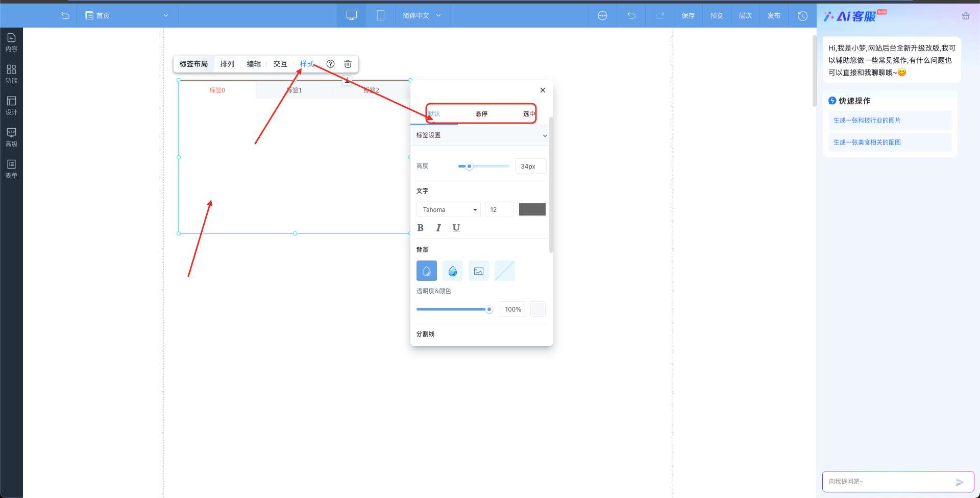Select the 标签0 tab on canvas
Image resolution: width=980 pixels, height=498 pixels.
click(x=217, y=90)
